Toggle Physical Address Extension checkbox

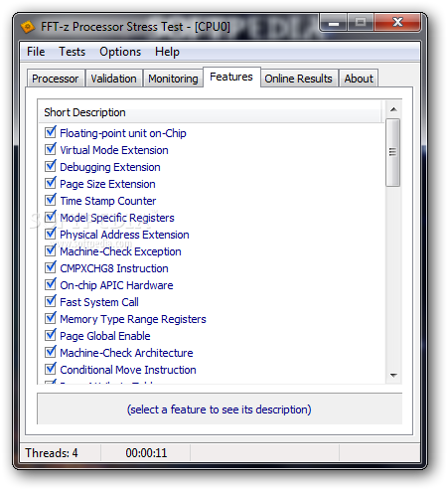(x=51, y=234)
